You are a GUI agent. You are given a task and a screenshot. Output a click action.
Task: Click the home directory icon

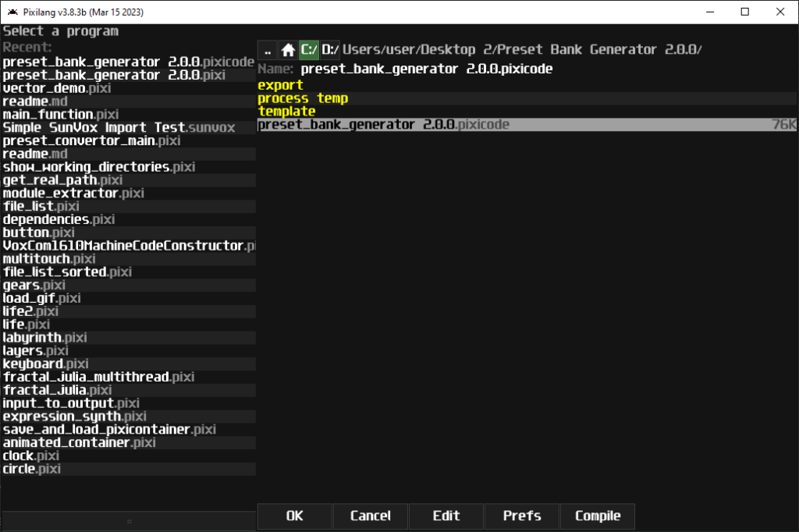point(289,50)
